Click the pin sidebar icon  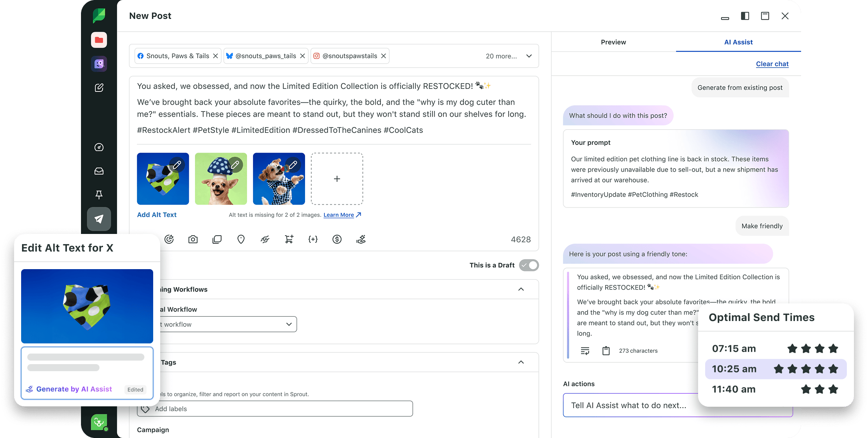pos(99,195)
